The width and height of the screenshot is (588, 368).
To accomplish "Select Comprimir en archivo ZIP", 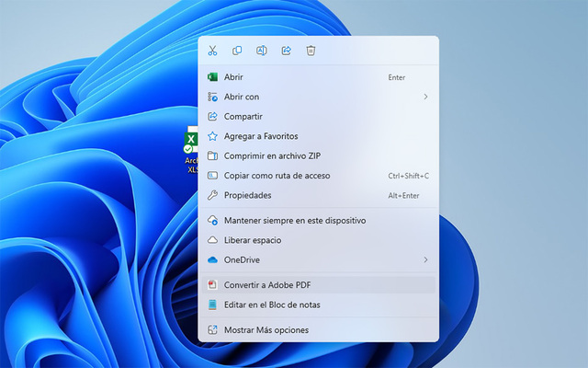I will pyautogui.click(x=319, y=155).
